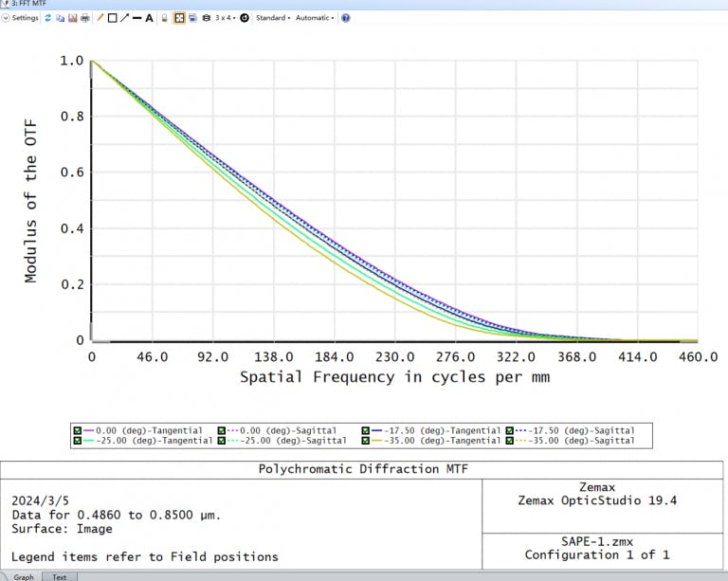728x581 pixels.
Task: Click the Refresh/update icon in toolbar
Action: point(48,18)
